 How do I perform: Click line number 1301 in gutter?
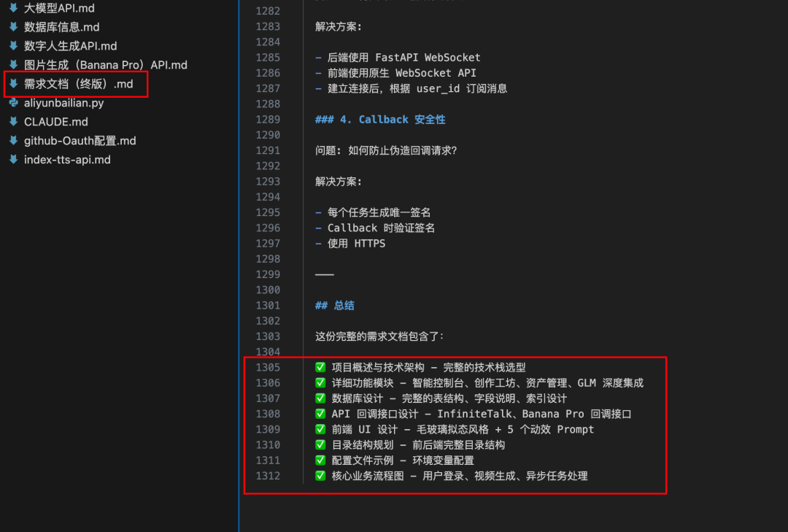click(x=268, y=305)
